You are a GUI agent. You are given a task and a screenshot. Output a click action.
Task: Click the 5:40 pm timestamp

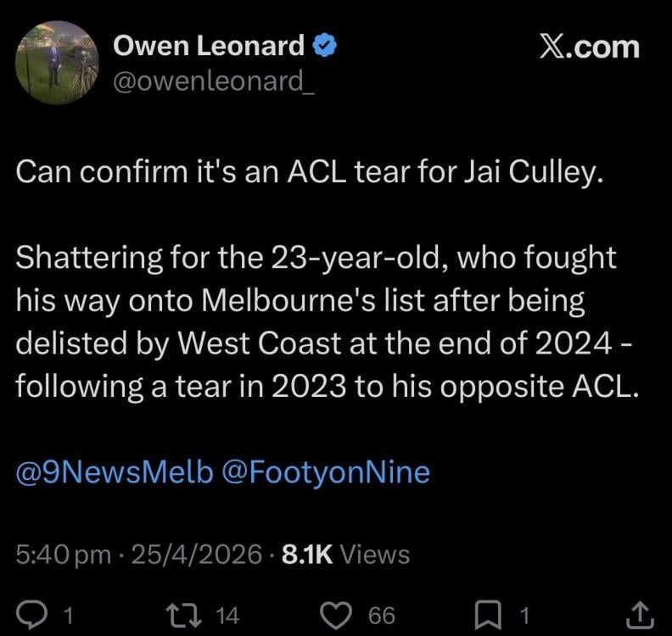tap(64, 555)
